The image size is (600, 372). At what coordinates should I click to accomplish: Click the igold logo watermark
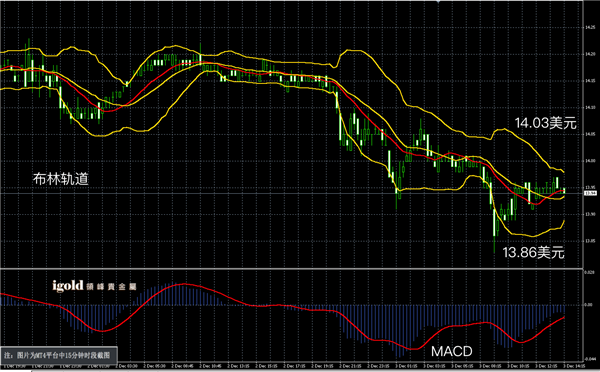68,286
